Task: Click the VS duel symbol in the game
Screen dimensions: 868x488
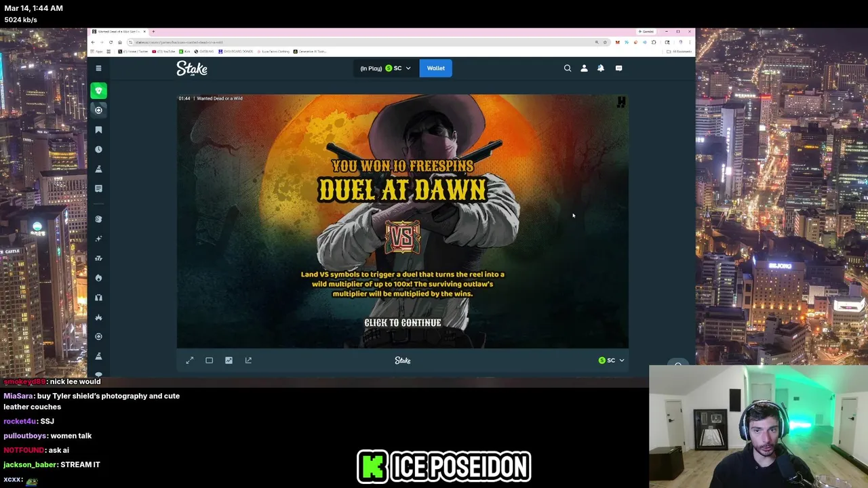Action: [x=403, y=237]
